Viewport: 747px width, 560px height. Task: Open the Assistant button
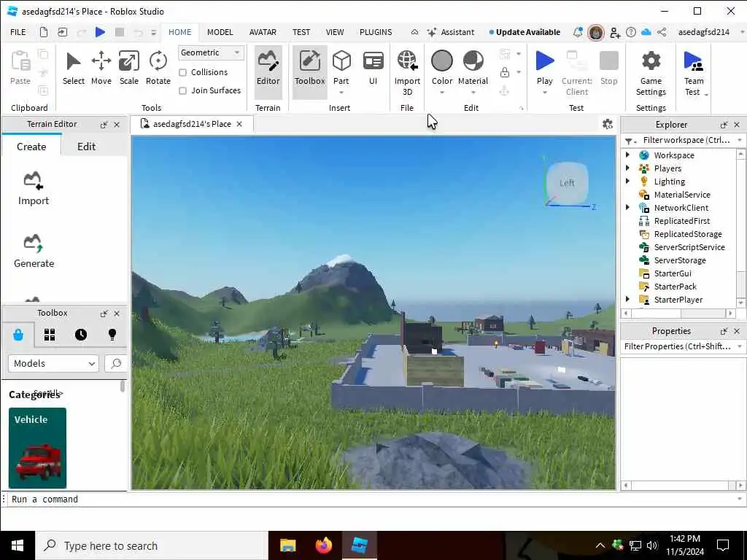(x=451, y=32)
